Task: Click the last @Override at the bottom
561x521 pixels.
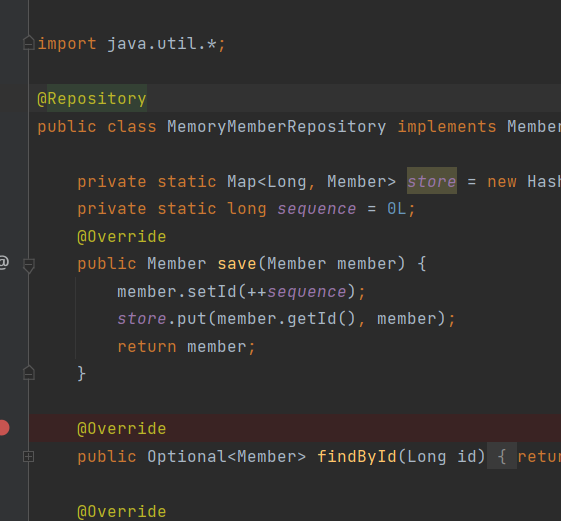Action: coord(122,511)
